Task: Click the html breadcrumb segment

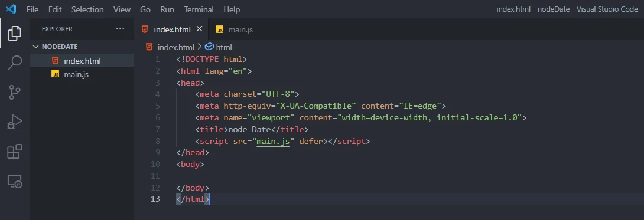Action: (224, 47)
